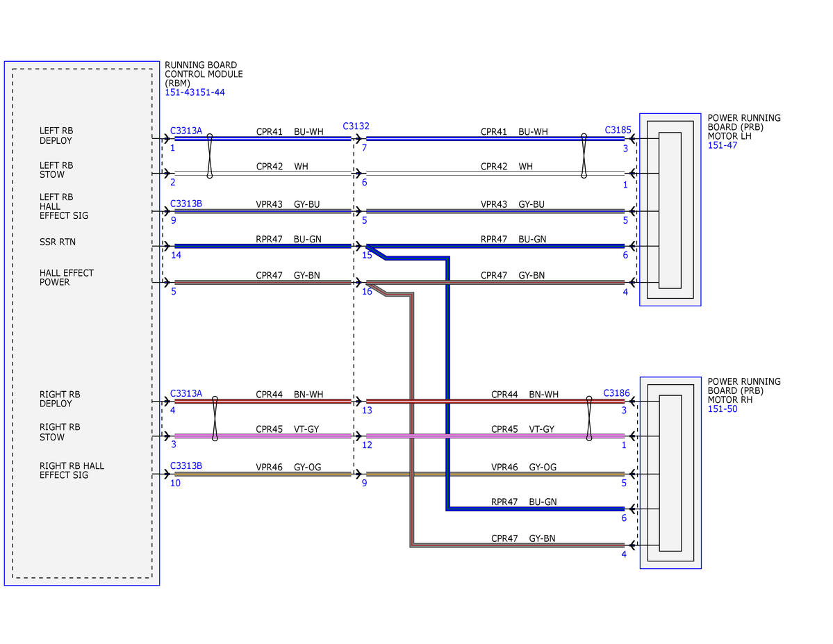The height and width of the screenshot is (644, 833).
Task: Follow the 151-47 motor LH link
Action: (722, 145)
